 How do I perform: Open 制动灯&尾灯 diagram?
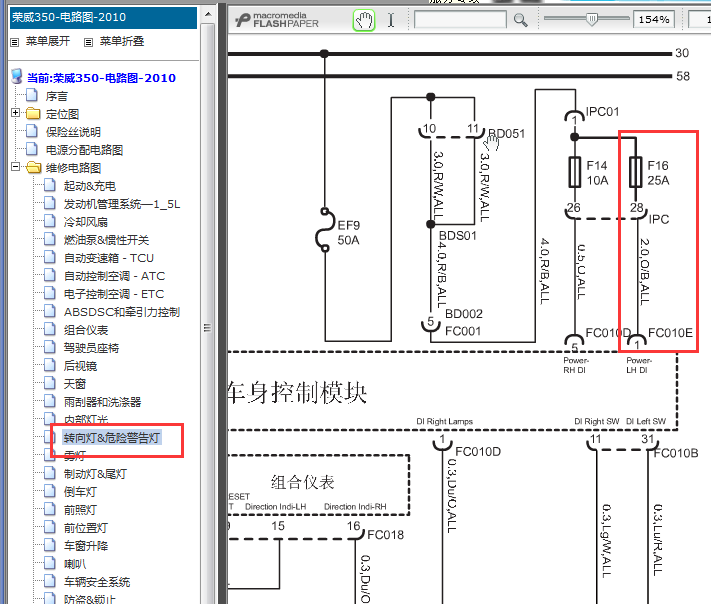(95, 474)
